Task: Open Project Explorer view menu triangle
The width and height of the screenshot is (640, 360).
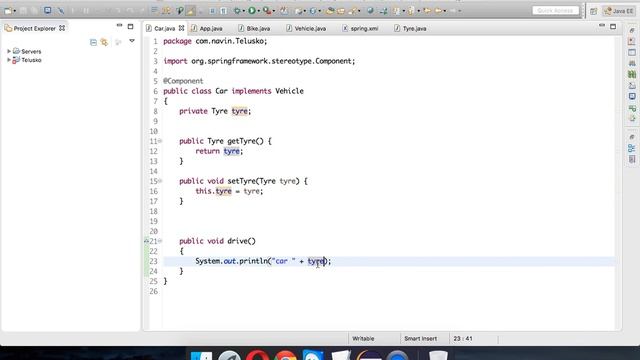Action: [132, 41]
